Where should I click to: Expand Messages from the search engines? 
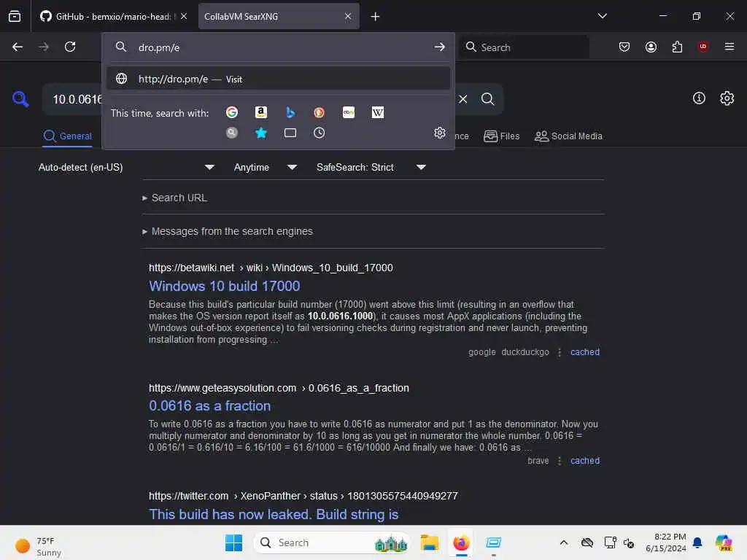click(x=228, y=231)
